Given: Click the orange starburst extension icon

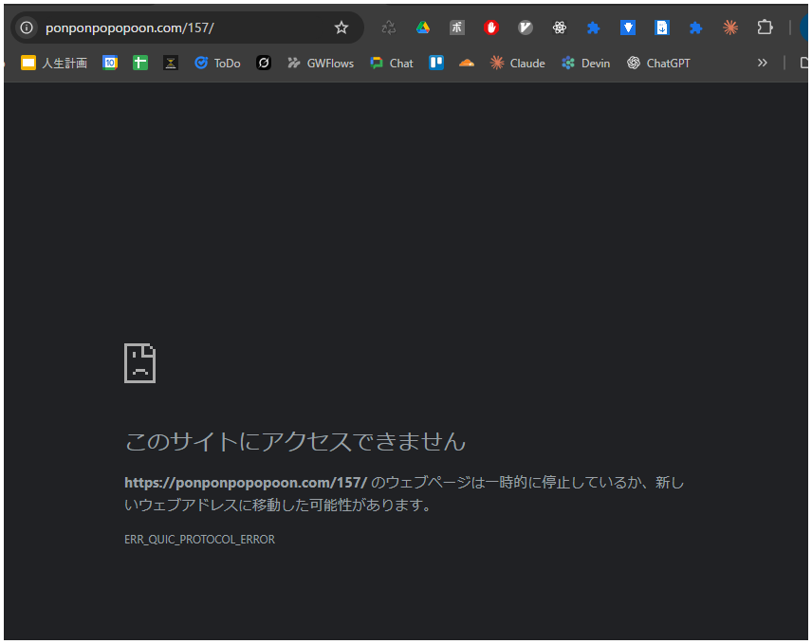Looking at the screenshot, I should (729, 27).
